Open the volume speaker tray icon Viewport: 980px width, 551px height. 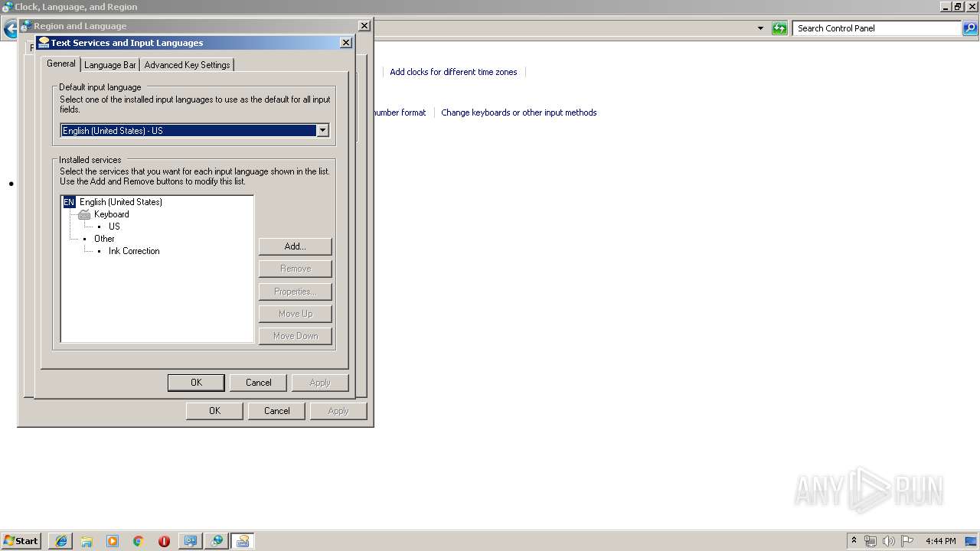(x=889, y=541)
